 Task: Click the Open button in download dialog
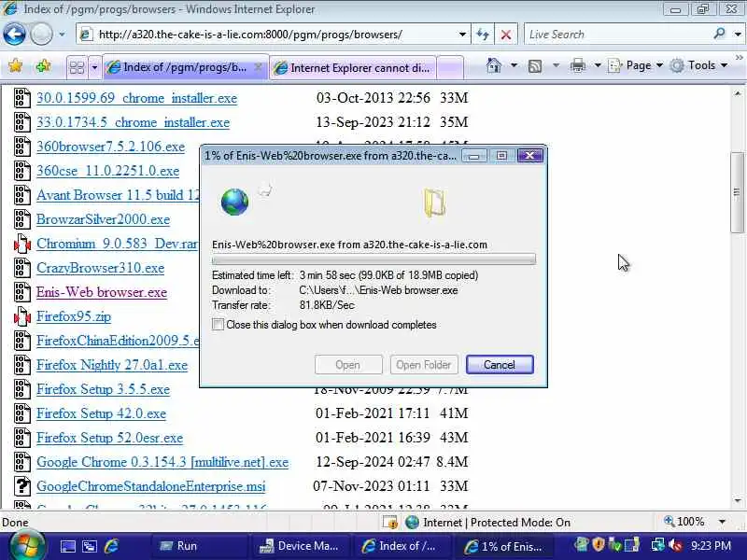[347, 365]
